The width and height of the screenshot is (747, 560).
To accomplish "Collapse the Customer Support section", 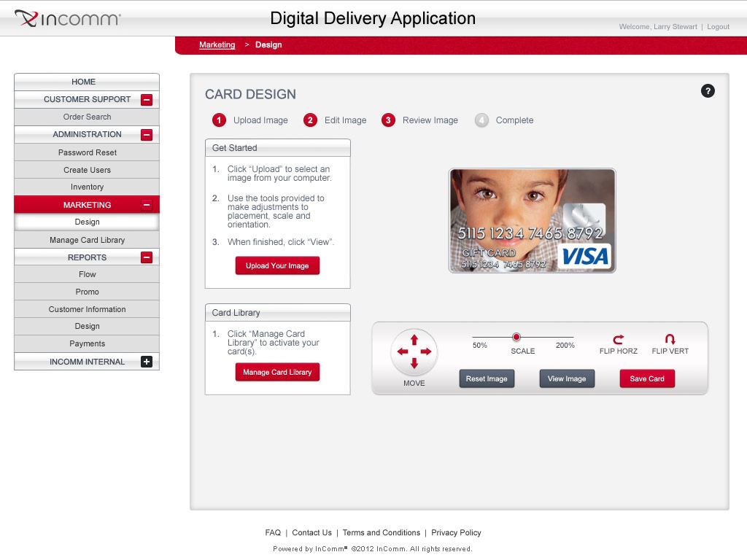I will click(x=147, y=99).
